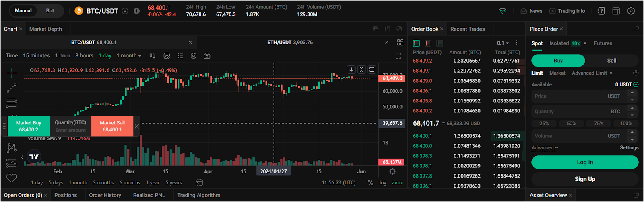Click the add funds plus icon
The width and height of the screenshot is (644, 202).
click(636, 84)
